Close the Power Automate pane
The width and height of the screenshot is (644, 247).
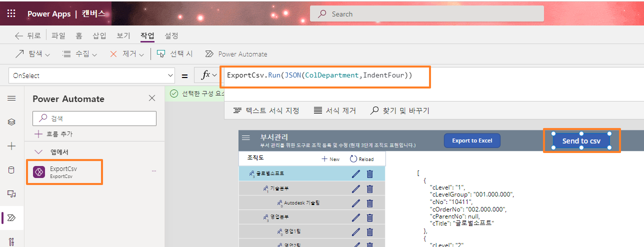point(152,98)
